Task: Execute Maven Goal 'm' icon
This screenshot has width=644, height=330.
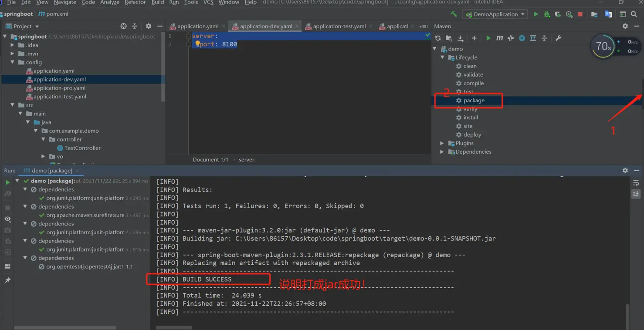Action: 499,38
